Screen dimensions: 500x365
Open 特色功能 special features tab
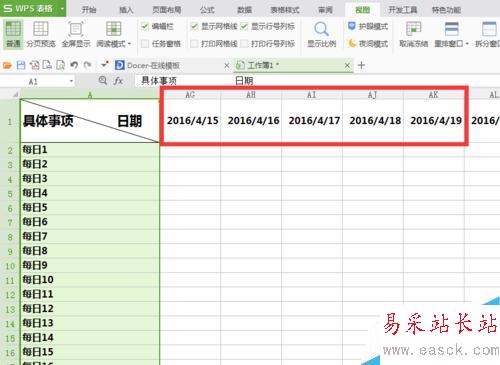(446, 10)
